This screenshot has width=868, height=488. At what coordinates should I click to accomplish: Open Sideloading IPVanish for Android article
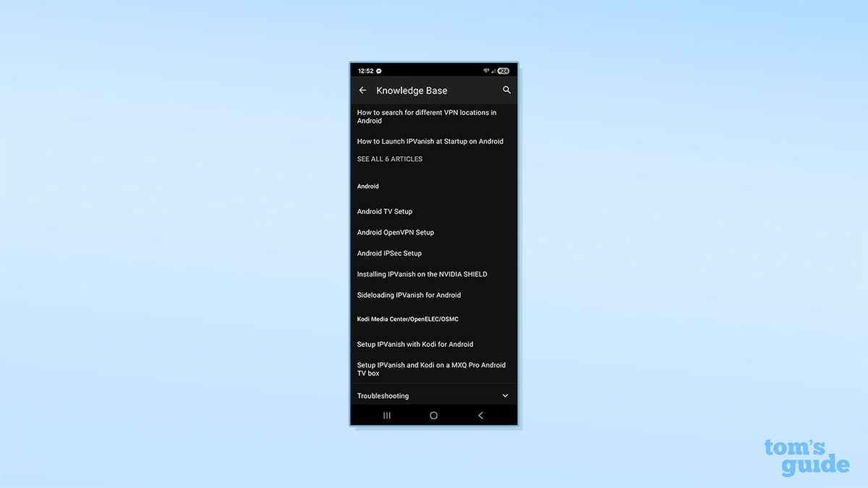[409, 295]
